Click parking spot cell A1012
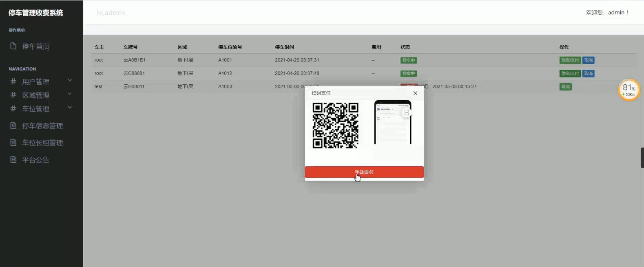This screenshot has width=644, height=267. click(225, 73)
